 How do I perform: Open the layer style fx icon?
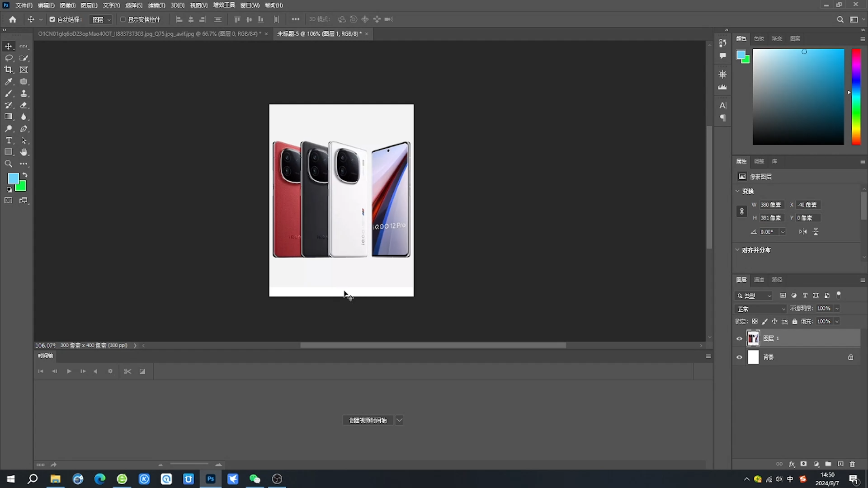coord(792,464)
